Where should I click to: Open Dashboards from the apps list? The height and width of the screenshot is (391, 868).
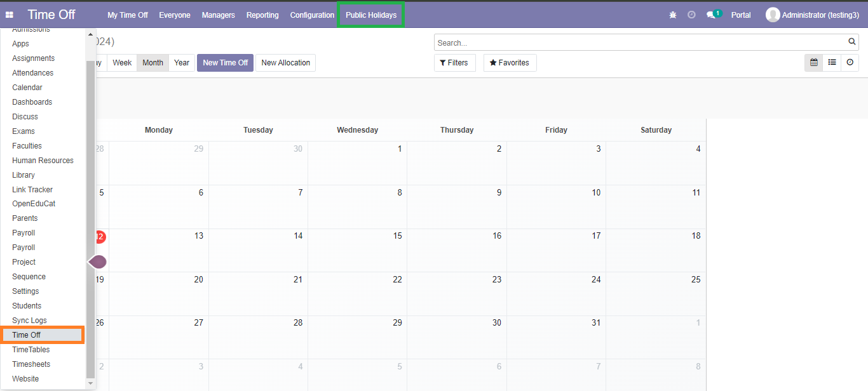[43, 102]
